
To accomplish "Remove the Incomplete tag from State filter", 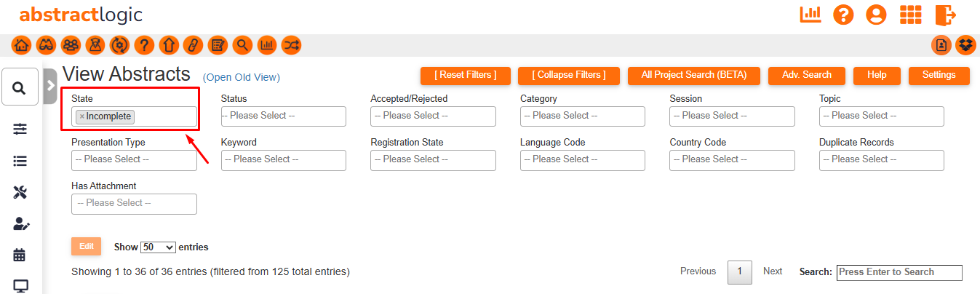I will point(81,116).
